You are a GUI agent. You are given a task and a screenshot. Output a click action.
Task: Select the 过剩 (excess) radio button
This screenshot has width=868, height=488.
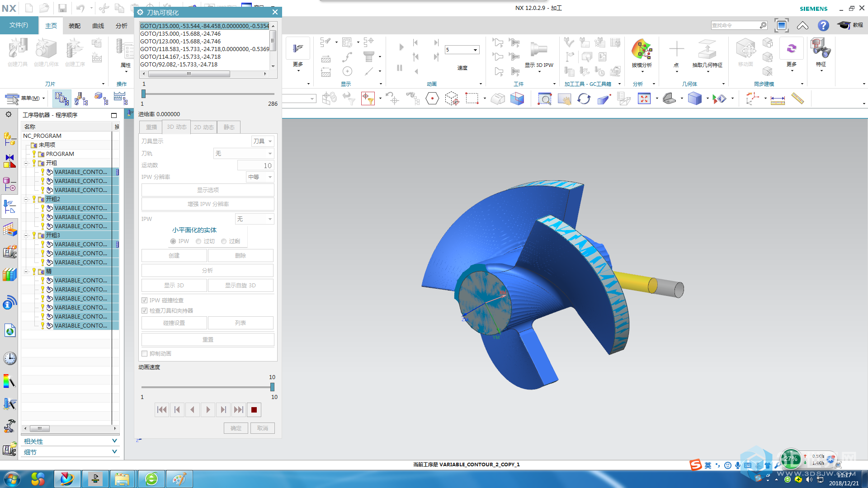pos(224,241)
